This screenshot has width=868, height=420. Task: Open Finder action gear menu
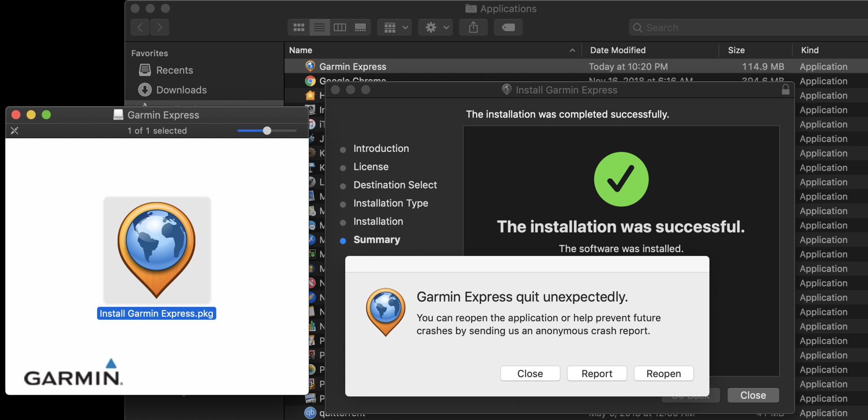pyautogui.click(x=436, y=27)
